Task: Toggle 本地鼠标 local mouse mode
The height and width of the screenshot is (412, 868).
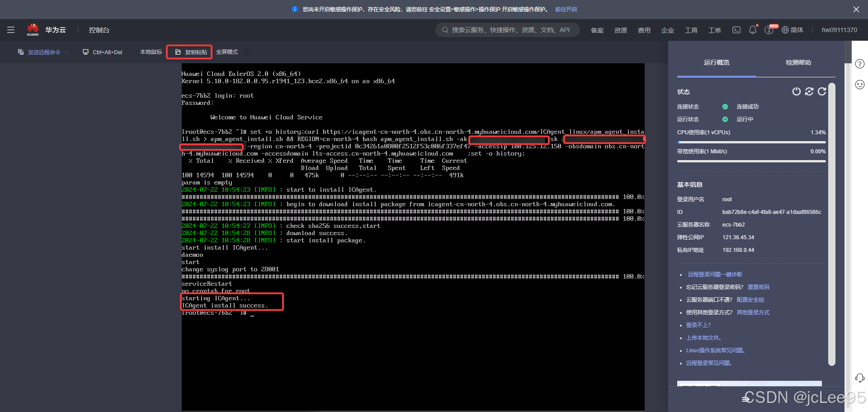Action: coord(151,52)
